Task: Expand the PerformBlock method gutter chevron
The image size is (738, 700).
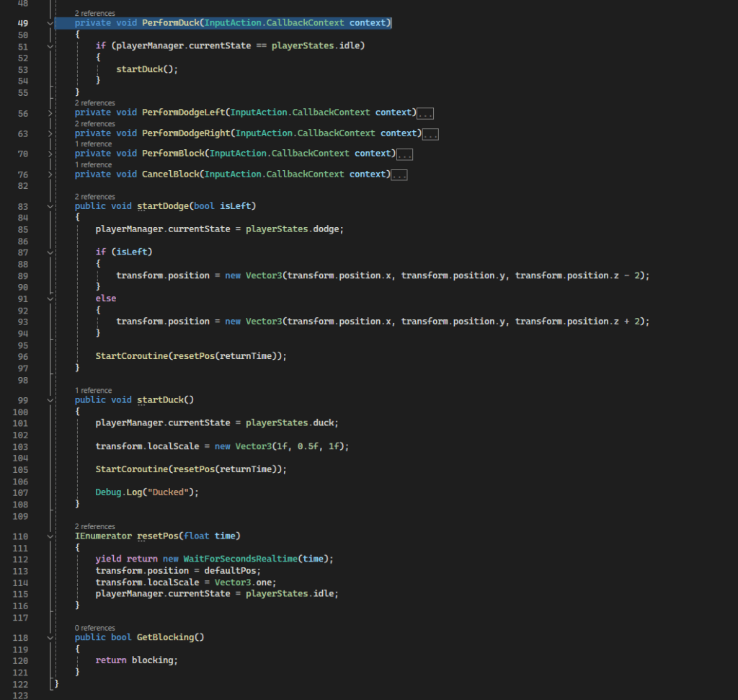Action: (x=50, y=154)
